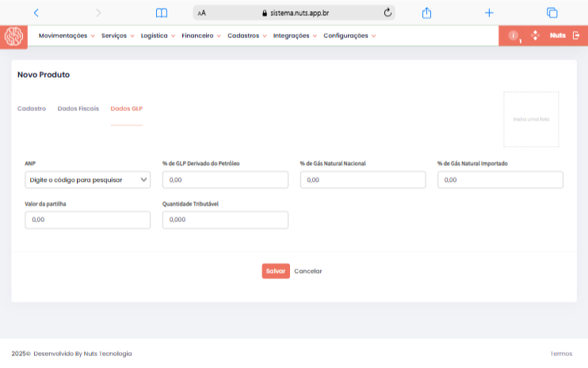
Task: Open the Safari bookmarks book icon
Action: 162,13
